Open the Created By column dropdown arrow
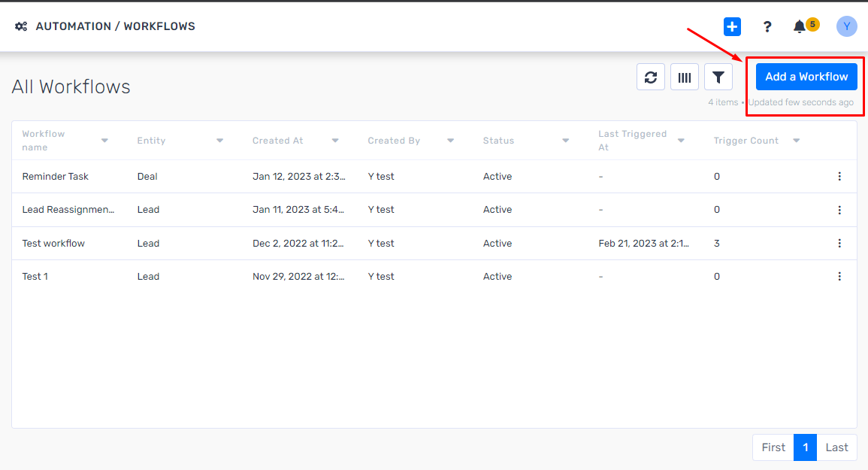868x470 pixels. (451, 141)
